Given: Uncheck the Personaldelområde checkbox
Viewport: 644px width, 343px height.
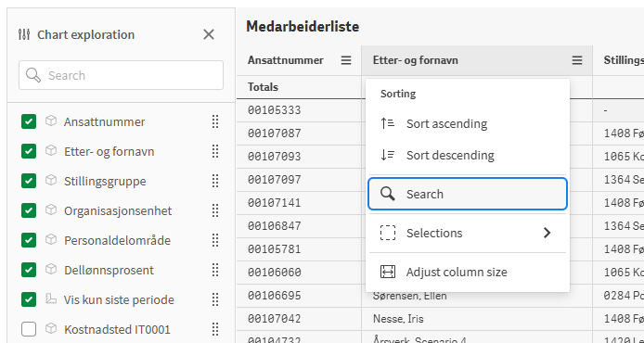Looking at the screenshot, I should pos(29,240).
